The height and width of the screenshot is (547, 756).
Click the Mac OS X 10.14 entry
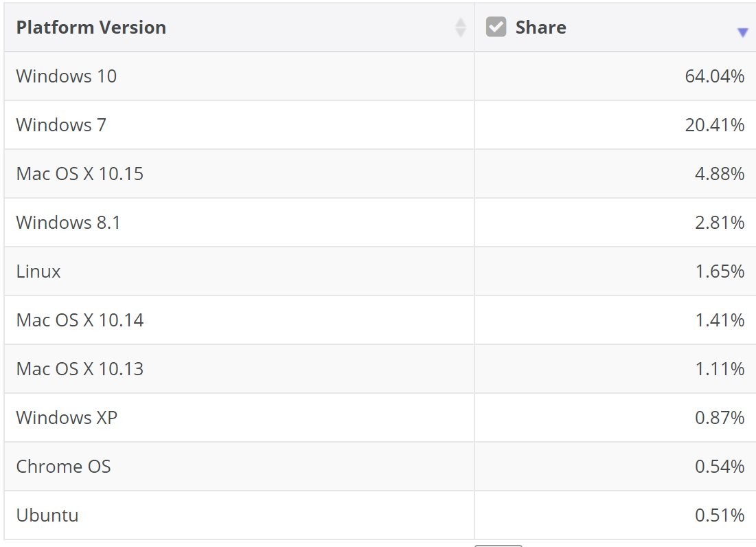[x=80, y=320]
